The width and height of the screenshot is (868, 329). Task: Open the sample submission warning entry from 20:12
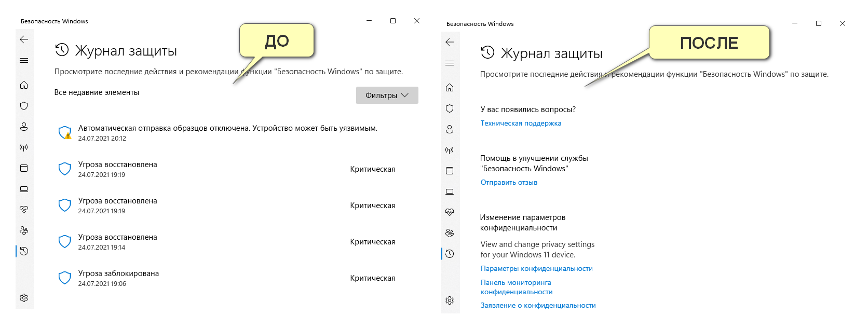tap(236, 133)
